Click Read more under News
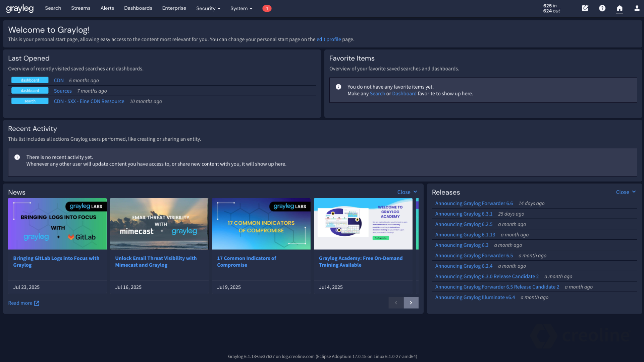Image resolution: width=644 pixels, height=362 pixels. 20,303
